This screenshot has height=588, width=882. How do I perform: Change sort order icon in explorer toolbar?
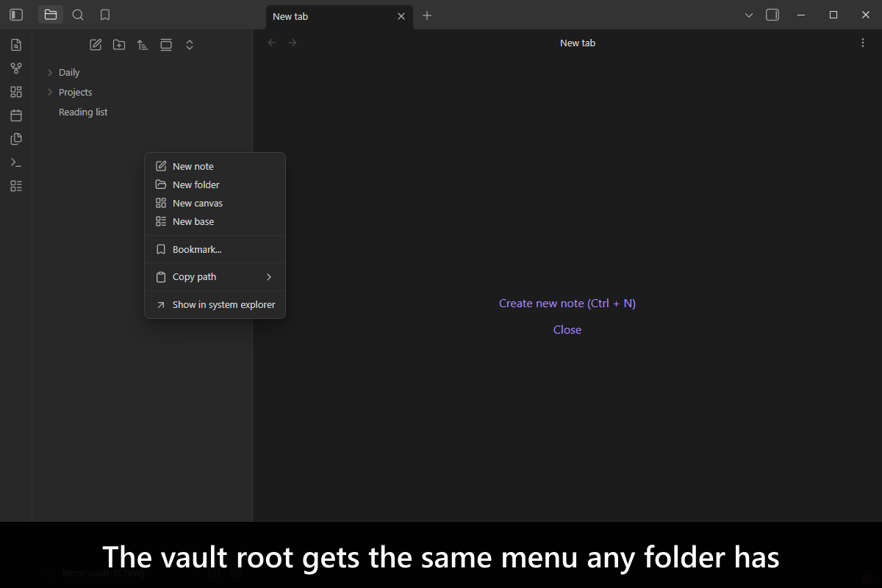click(143, 45)
